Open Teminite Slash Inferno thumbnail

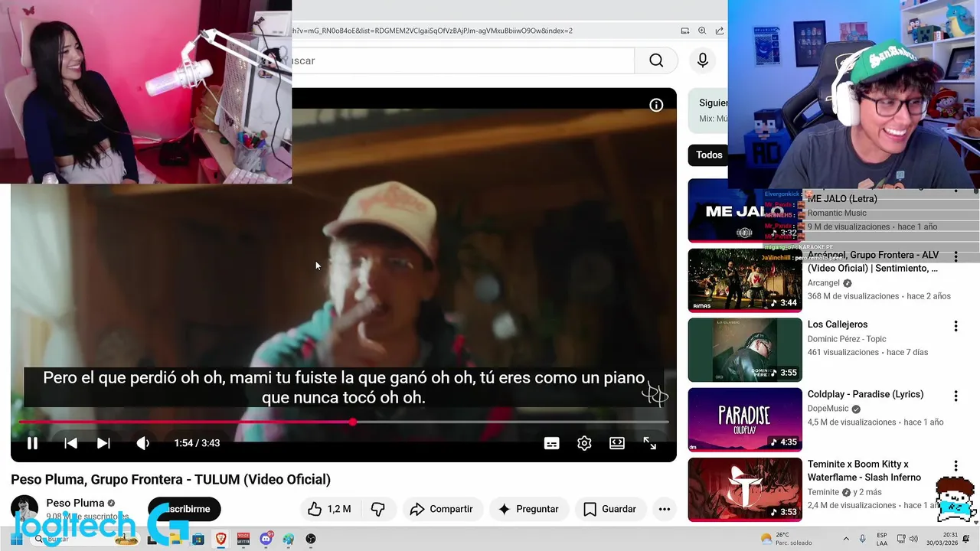(745, 489)
